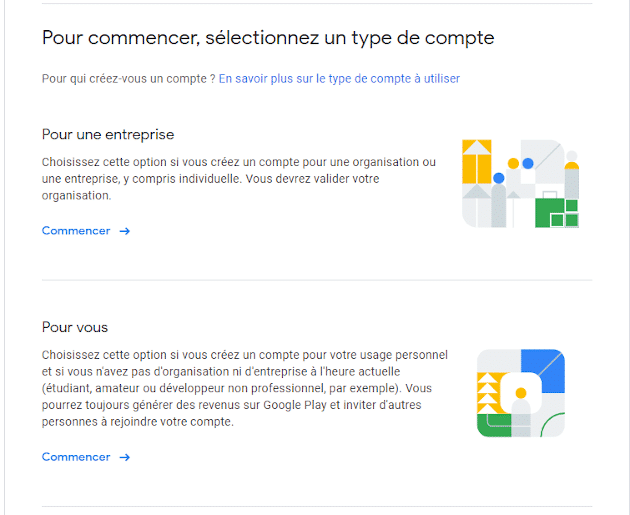630x515 pixels.
Task: Click the blue corner of personal illustration
Action: 544,367
